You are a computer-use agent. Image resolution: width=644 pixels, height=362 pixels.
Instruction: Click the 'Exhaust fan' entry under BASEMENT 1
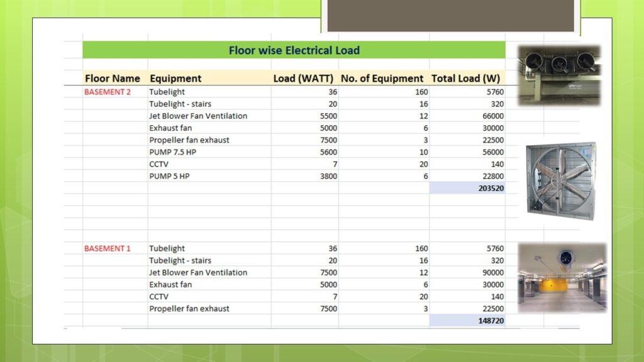(170, 284)
